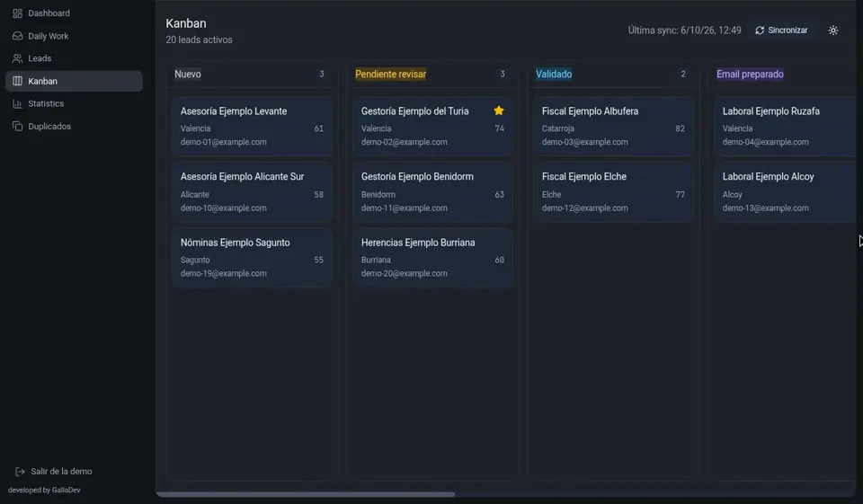This screenshot has width=863, height=504.
Task: Click the gold star on Gestoría Ejemplo del Turia
Action: (x=499, y=111)
